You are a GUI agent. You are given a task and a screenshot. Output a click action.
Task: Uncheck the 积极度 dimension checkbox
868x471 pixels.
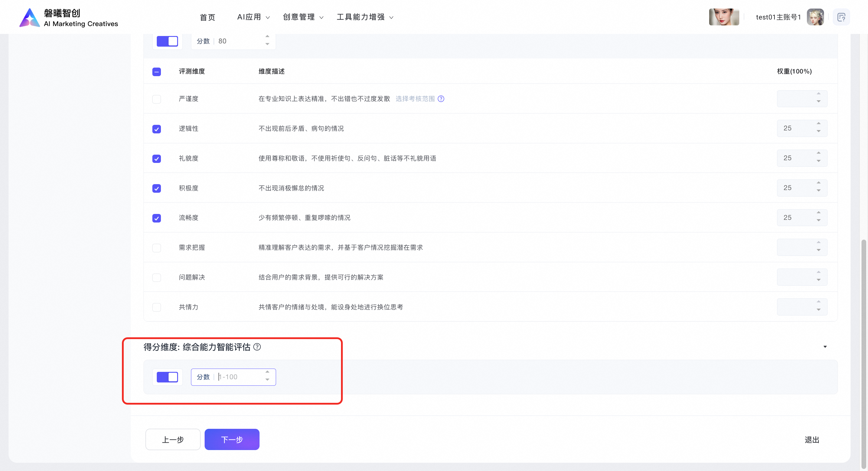point(156,188)
